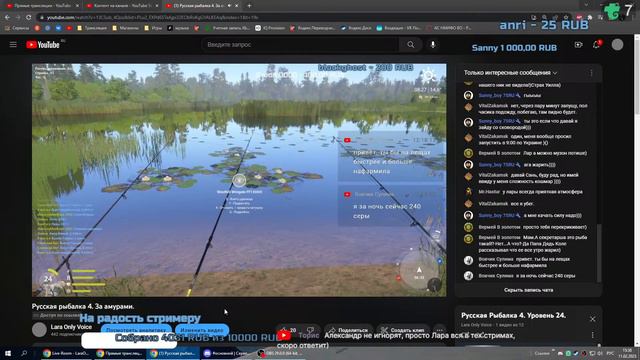Open the account avatar menu

tap(617, 44)
